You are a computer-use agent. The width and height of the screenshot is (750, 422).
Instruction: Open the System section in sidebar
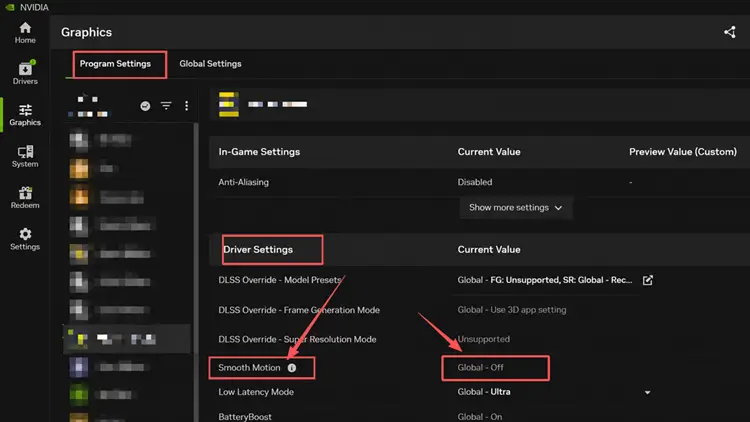pos(25,156)
